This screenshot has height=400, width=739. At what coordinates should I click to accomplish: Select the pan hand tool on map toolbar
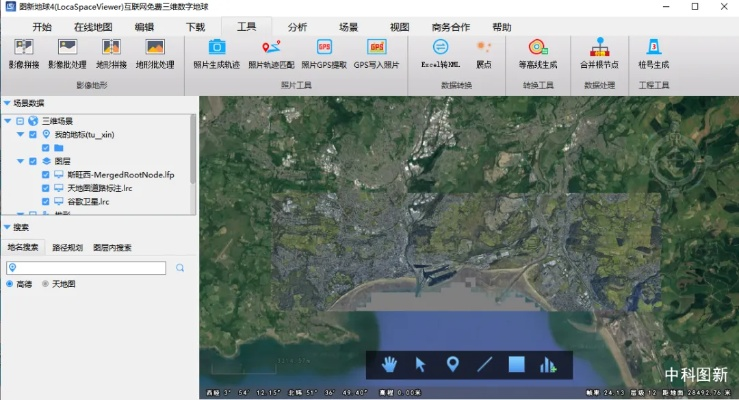(x=389, y=364)
